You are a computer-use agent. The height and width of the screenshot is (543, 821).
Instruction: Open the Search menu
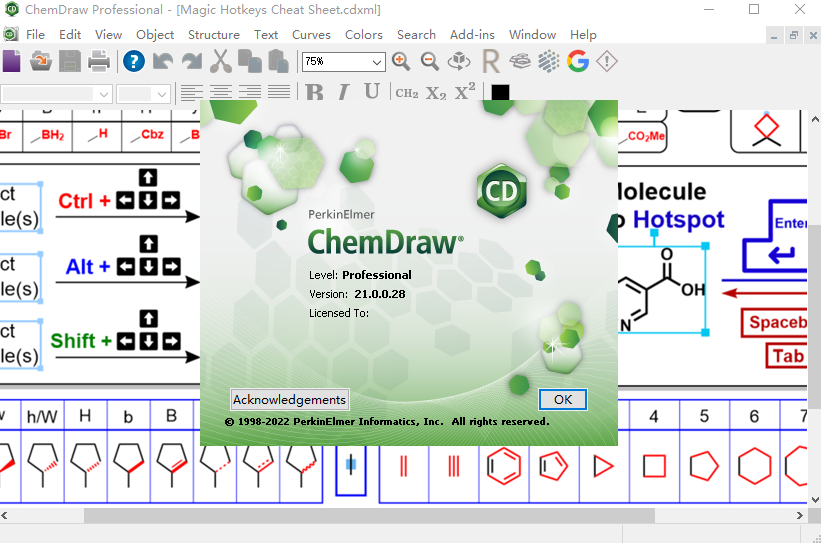point(416,35)
